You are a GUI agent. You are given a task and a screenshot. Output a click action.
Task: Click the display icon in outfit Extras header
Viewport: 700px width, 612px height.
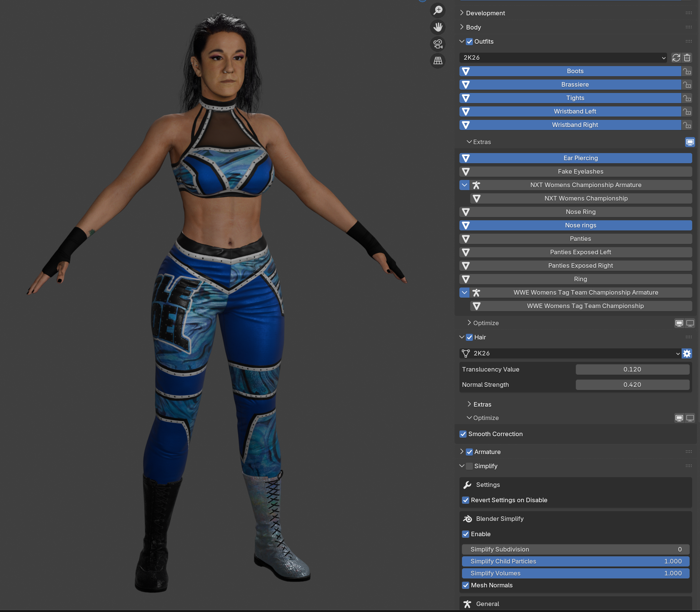690,142
